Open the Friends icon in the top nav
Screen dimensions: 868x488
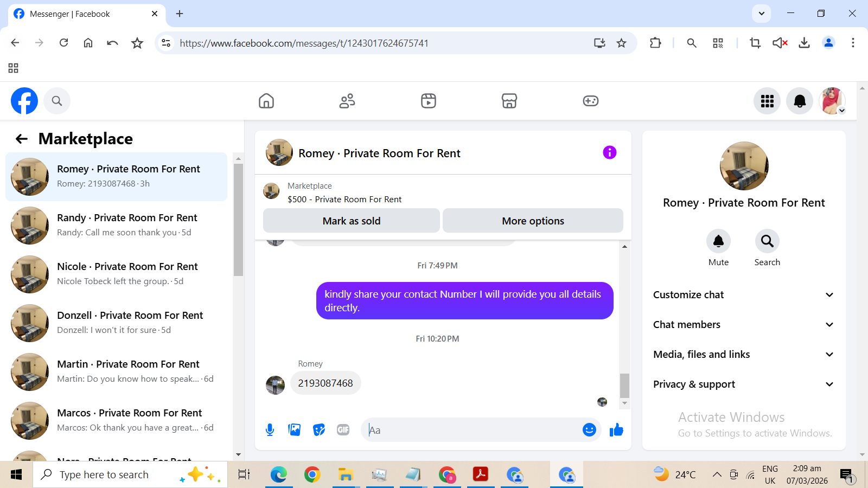pyautogui.click(x=347, y=101)
